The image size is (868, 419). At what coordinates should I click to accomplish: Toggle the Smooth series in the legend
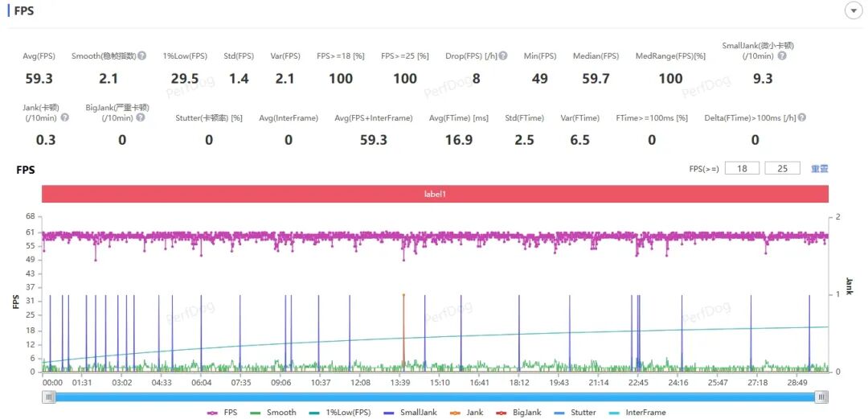[x=273, y=413]
